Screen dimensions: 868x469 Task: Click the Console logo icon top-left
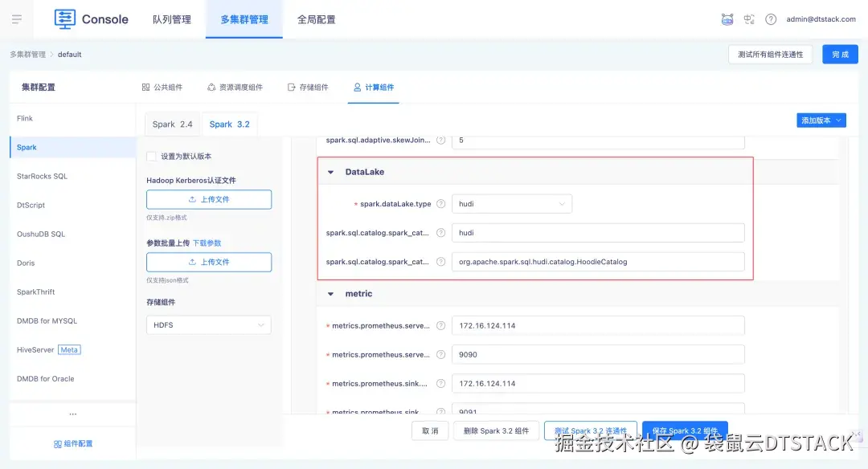(64, 18)
